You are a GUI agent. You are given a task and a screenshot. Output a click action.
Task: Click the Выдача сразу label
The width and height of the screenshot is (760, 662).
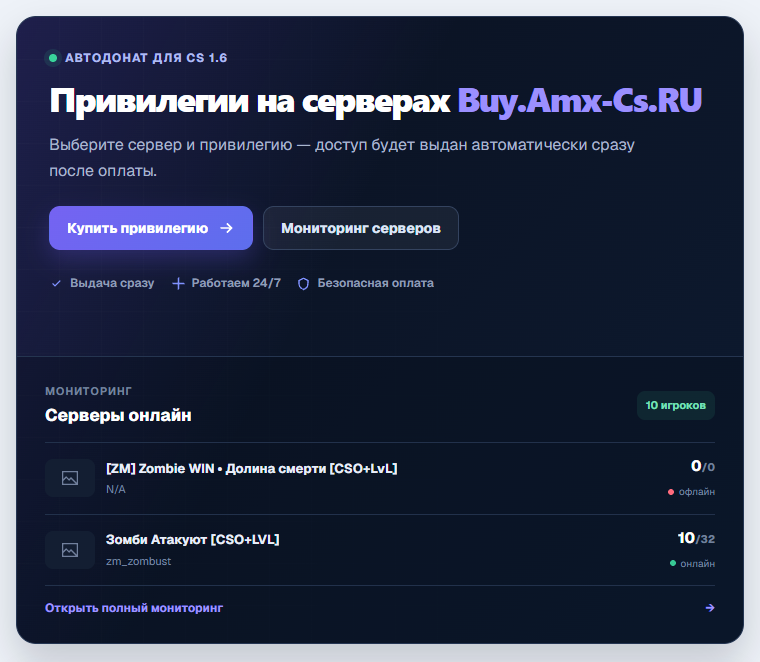(112, 283)
